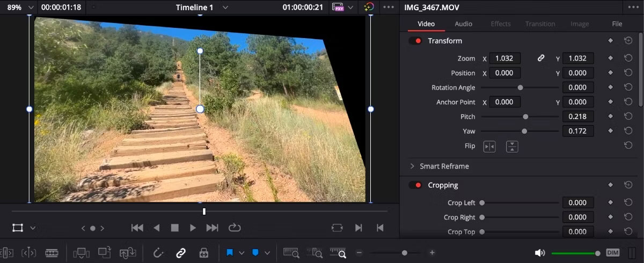Jump to first frame

tap(137, 228)
